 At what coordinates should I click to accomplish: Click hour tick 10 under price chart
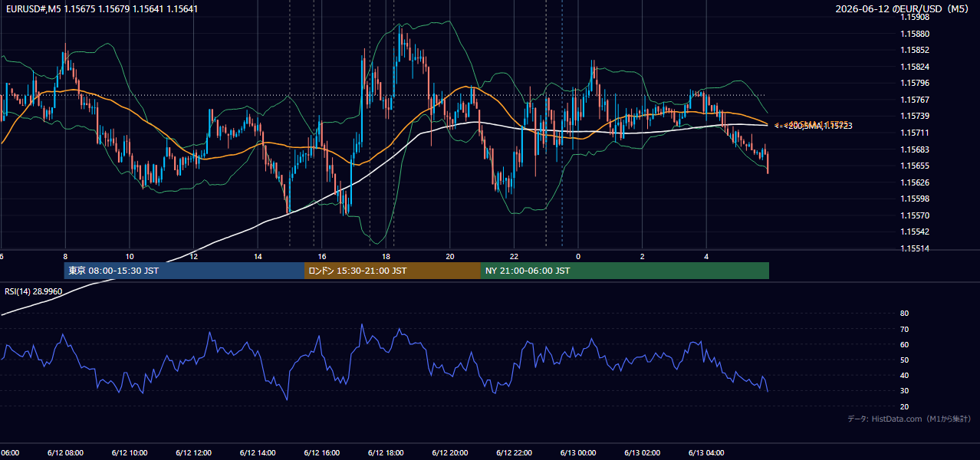130,257
